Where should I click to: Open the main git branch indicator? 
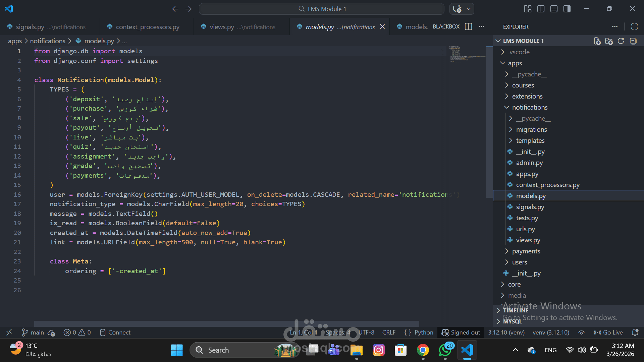[33, 333]
